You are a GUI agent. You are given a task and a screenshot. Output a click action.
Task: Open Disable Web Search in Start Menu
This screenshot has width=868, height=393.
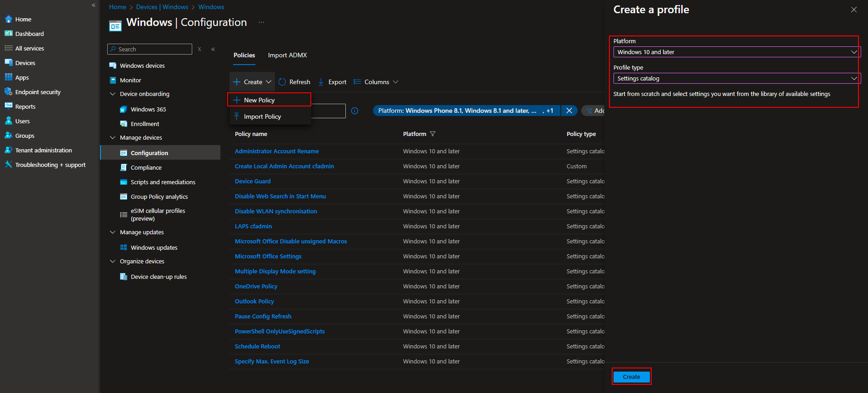(280, 196)
